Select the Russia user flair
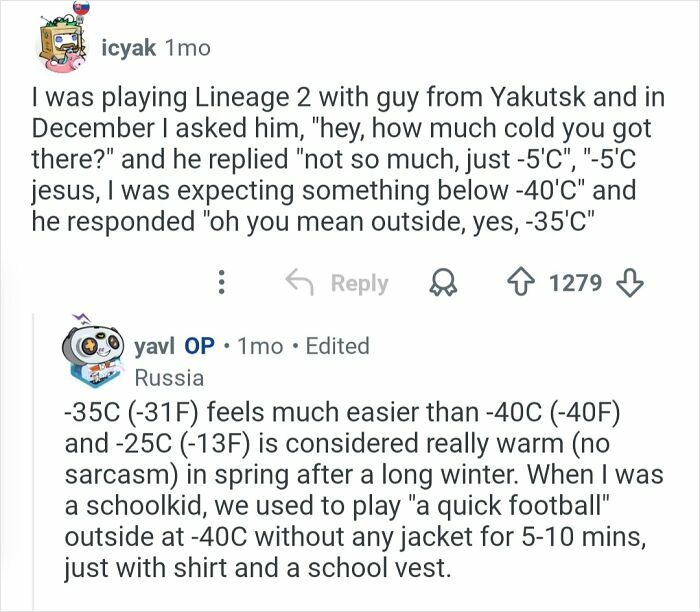Image resolution: width=700 pixels, height=612 pixels. (x=169, y=378)
